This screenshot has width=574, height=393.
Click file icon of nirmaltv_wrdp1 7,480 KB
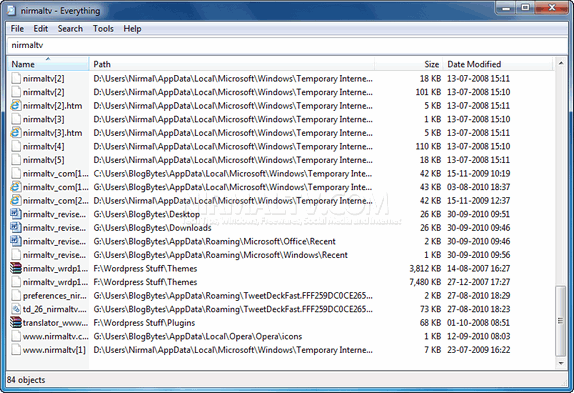(x=16, y=282)
